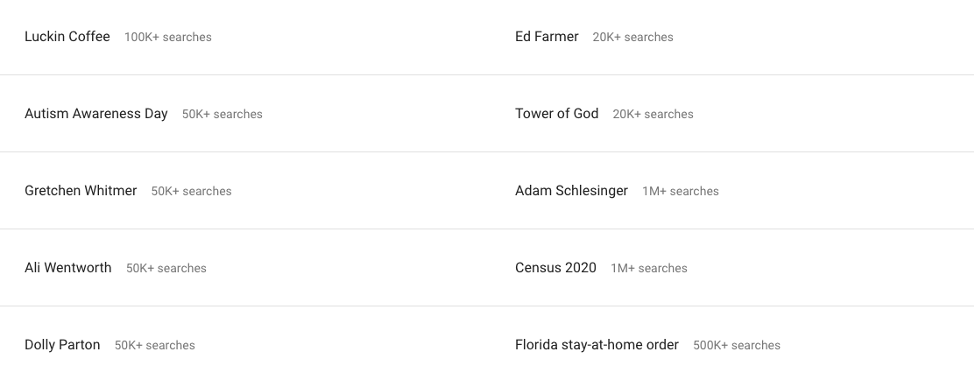This screenshot has width=974, height=379.
Task: Click 50K+ searches count beside Ali Wentworth
Action: pos(166,268)
